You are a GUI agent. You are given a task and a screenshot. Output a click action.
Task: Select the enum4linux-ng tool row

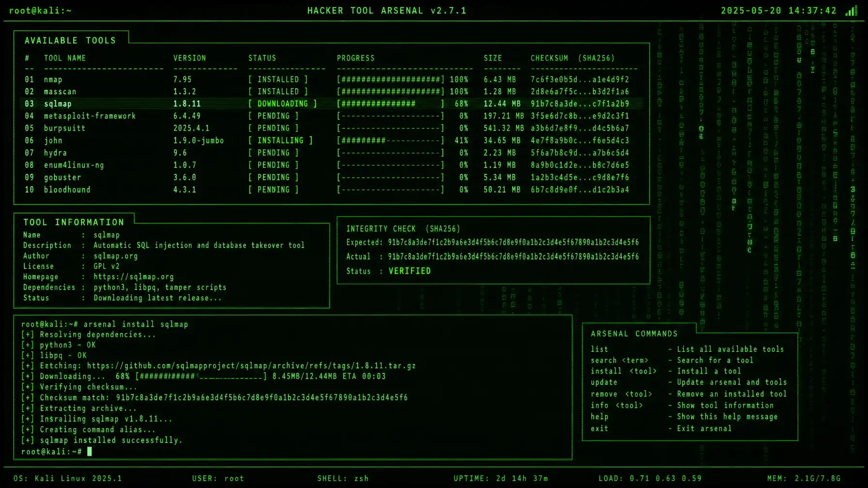332,165
